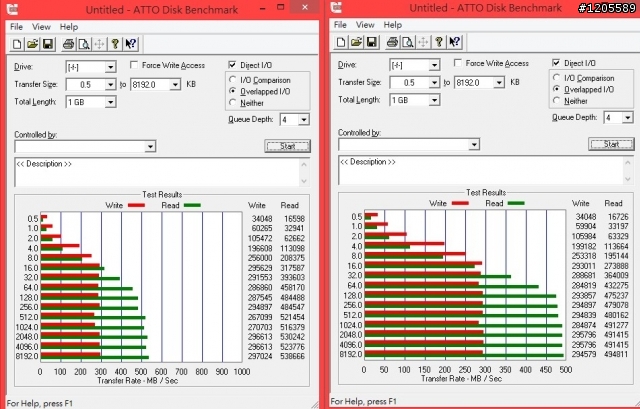Click read value 494811 in right window
This screenshot has width=640, height=409.
[x=616, y=354]
